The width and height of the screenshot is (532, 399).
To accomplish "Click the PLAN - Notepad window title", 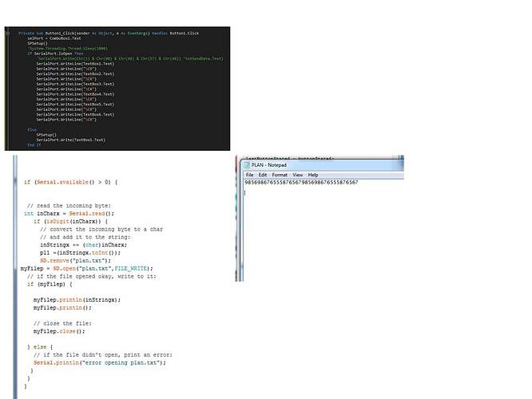I will (x=269, y=165).
